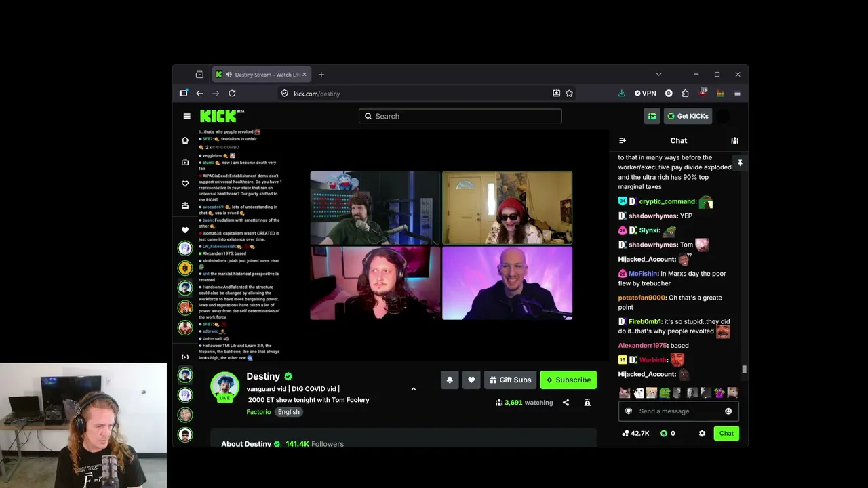Open the green leaderboard icon beside Get KICKs
This screenshot has width=868, height=488.
coord(652,116)
